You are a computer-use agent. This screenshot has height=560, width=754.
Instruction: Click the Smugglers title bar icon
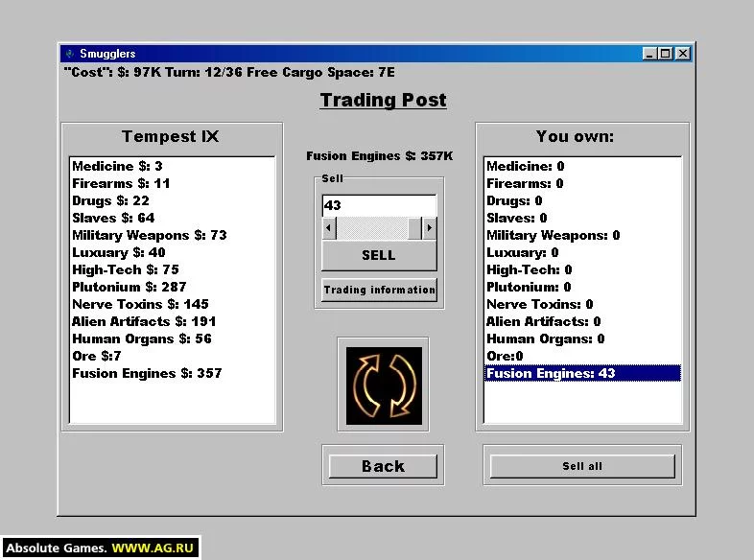coord(69,54)
